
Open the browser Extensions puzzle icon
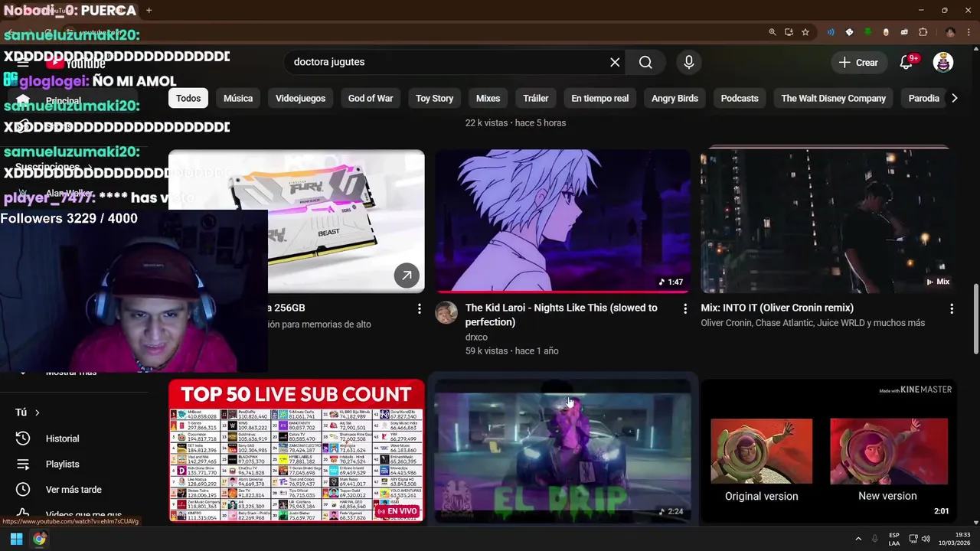[923, 32]
